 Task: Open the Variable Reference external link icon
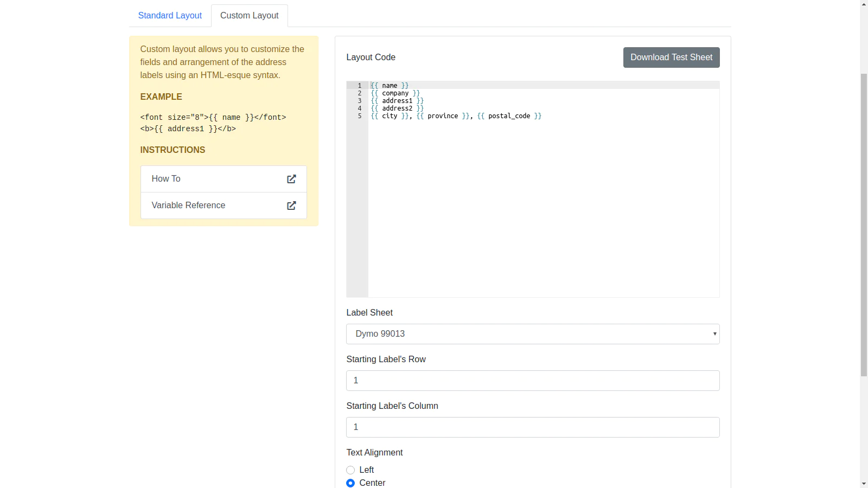tap(291, 206)
